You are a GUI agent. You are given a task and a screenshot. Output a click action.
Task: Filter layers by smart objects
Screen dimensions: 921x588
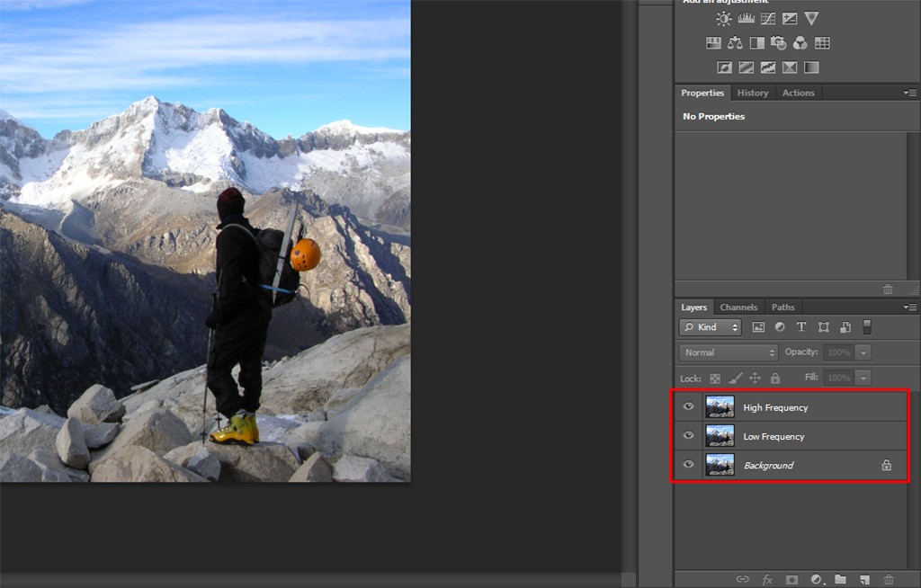(845, 327)
